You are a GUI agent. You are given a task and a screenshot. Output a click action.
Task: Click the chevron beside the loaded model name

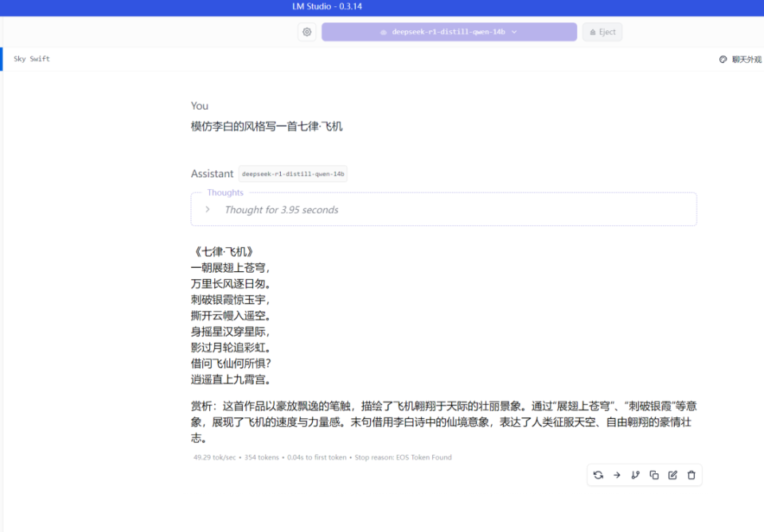pyautogui.click(x=515, y=32)
